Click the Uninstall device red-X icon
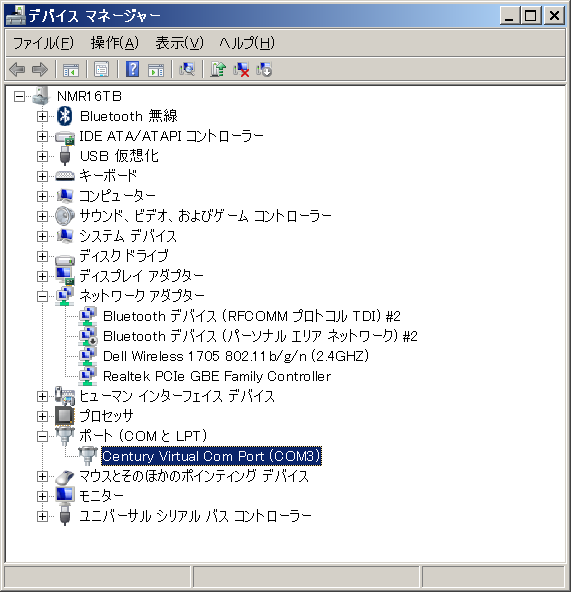Image resolution: width=571 pixels, height=592 pixels. pos(241,69)
